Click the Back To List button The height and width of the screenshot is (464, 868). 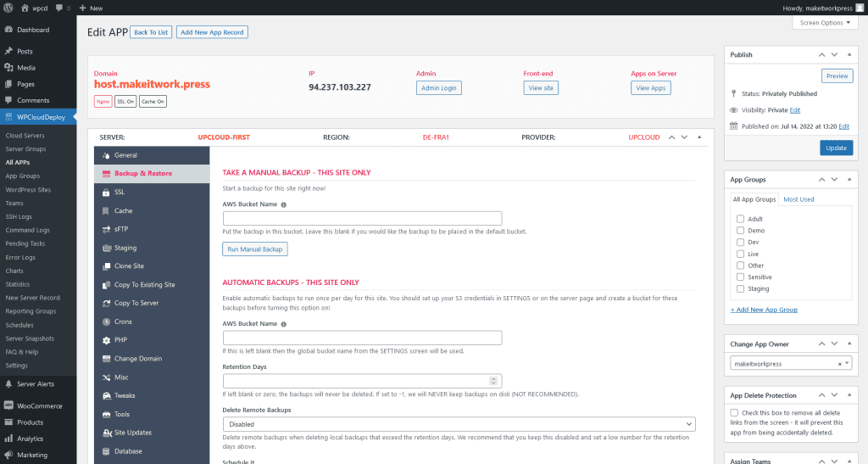151,32
